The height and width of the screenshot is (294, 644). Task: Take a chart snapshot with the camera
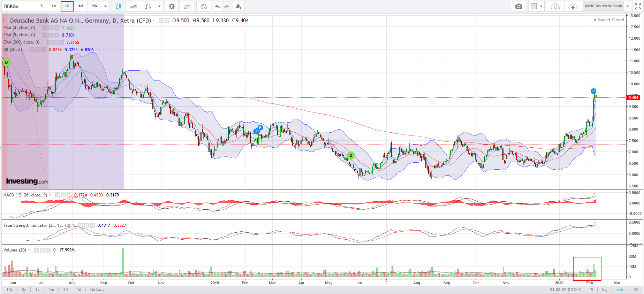coord(519,6)
